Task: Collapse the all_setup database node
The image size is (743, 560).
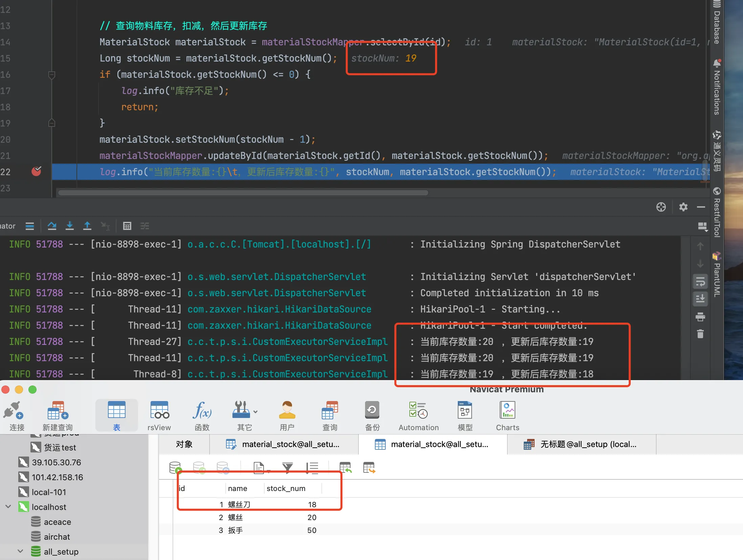Action: pos(20,551)
